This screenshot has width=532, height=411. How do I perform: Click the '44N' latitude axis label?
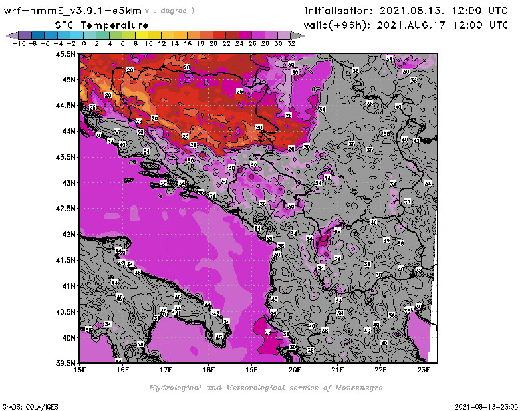click(68, 131)
